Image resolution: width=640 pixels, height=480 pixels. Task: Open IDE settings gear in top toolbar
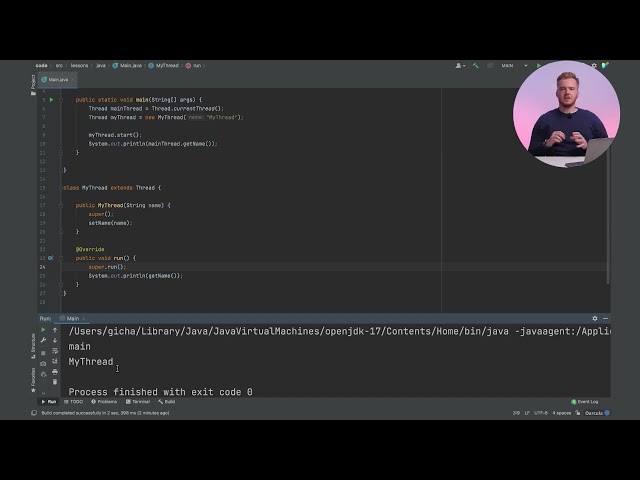594,65
